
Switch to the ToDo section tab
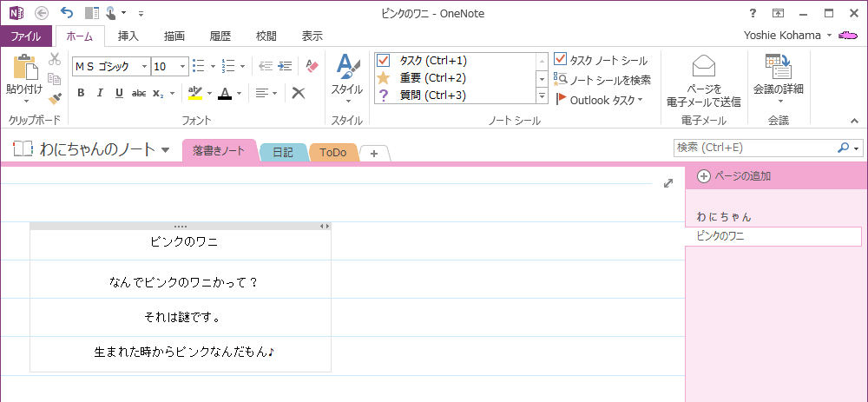click(x=332, y=153)
